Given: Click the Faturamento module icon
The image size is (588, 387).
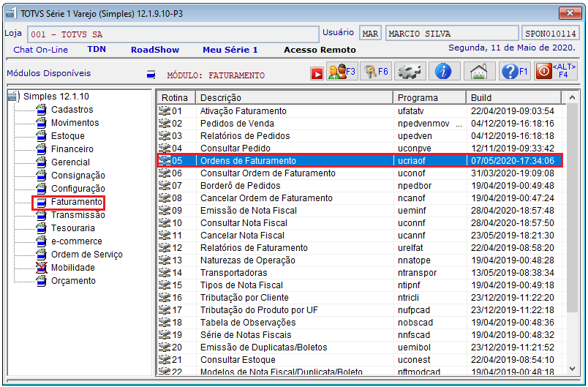Looking at the screenshot, I should click(x=41, y=202).
